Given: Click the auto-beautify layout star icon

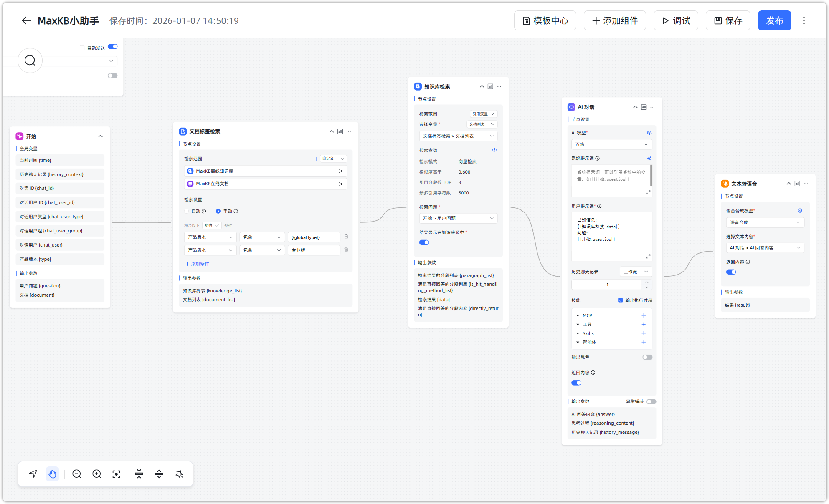Looking at the screenshot, I should pyautogui.click(x=179, y=474).
